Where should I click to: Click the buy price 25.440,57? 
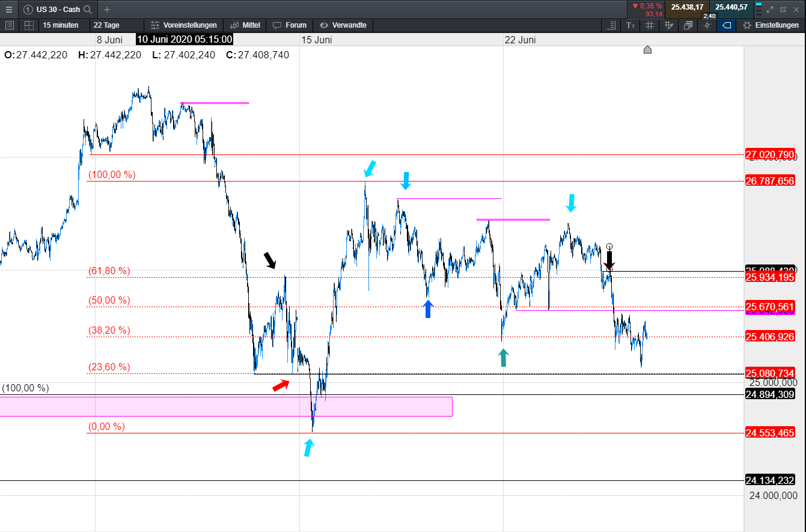pos(731,7)
